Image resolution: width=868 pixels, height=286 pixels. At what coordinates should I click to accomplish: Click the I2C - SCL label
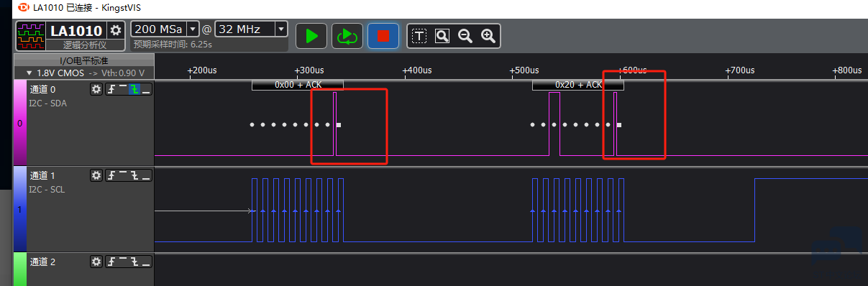(47, 189)
